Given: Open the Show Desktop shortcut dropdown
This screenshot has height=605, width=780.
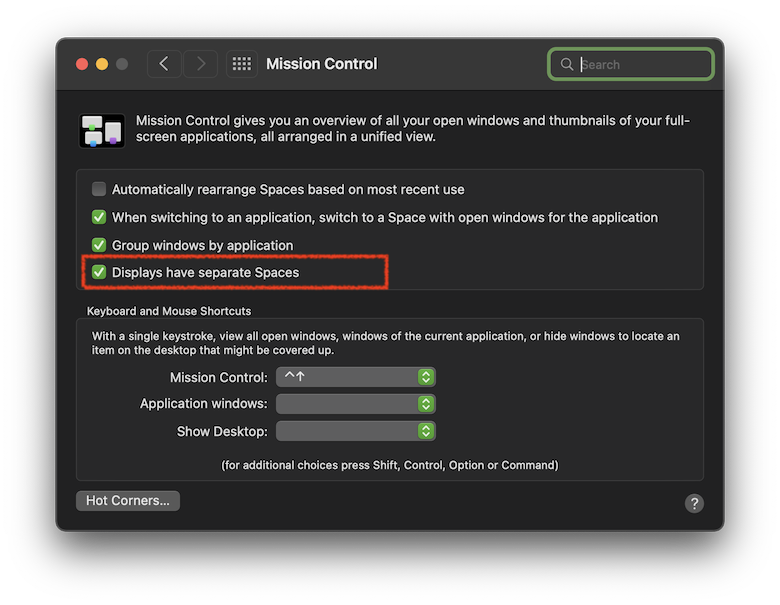Looking at the screenshot, I should click(356, 431).
